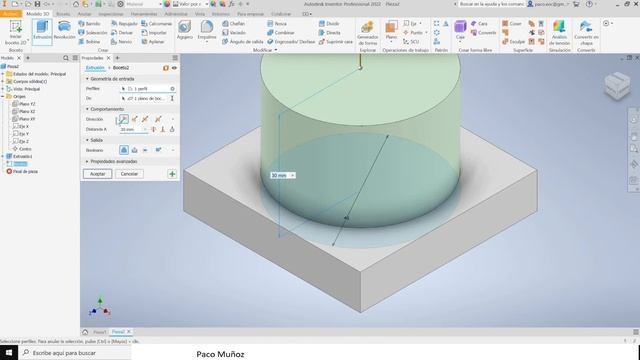
Task: Select Join boolean operation
Action: click(124, 150)
